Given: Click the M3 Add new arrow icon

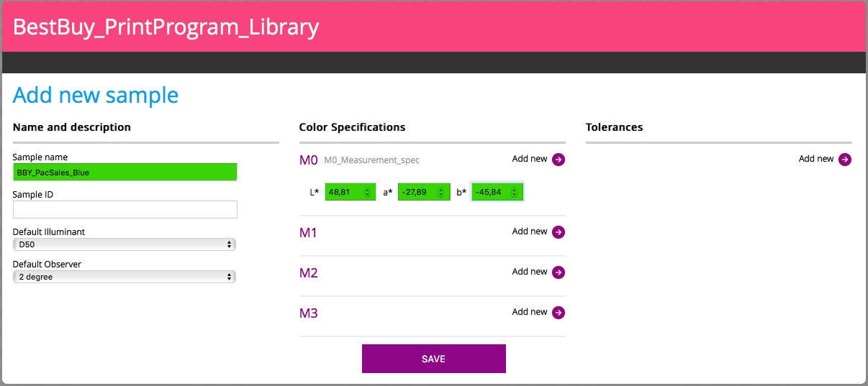Looking at the screenshot, I should [559, 313].
